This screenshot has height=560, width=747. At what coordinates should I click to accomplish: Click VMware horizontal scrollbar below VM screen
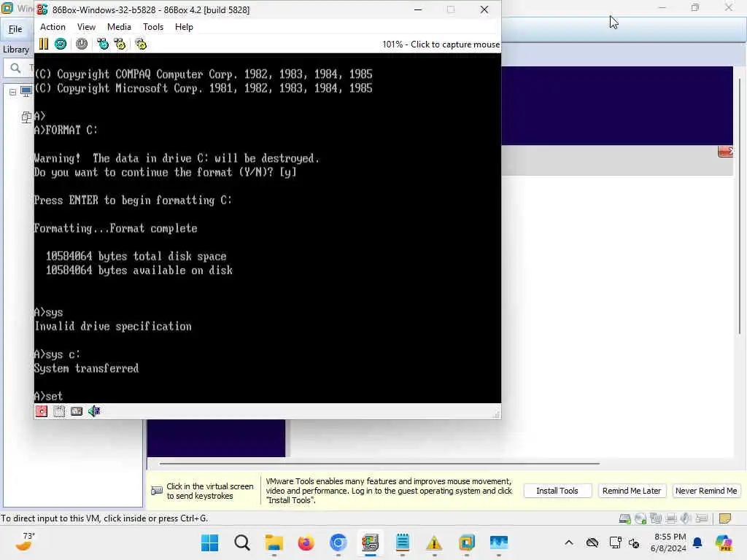click(379, 463)
